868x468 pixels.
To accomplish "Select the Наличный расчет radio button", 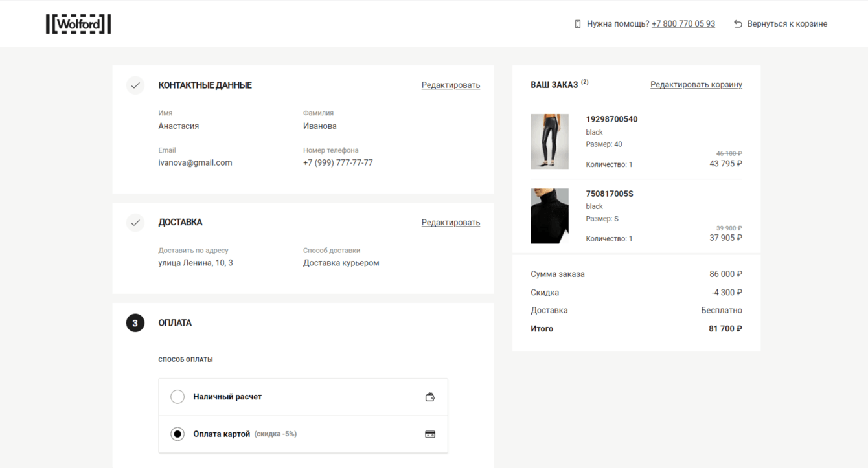I will tap(177, 397).
